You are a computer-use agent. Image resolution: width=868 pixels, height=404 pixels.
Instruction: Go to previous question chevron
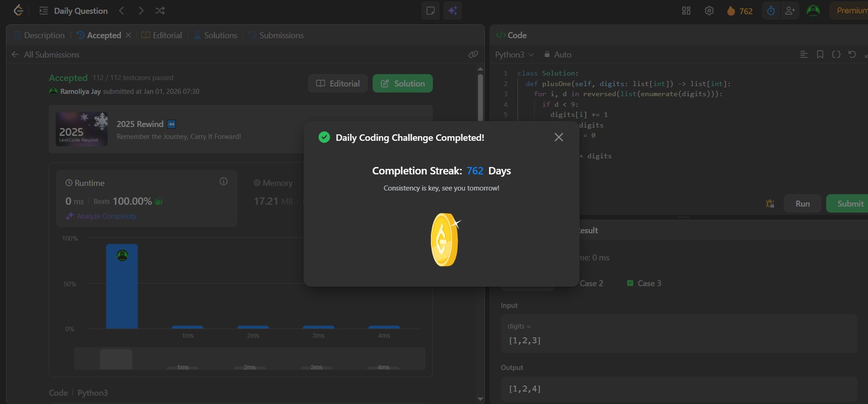(x=121, y=11)
